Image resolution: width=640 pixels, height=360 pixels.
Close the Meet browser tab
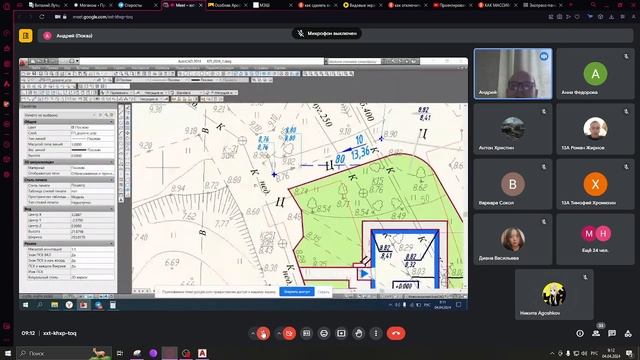tap(200, 5)
